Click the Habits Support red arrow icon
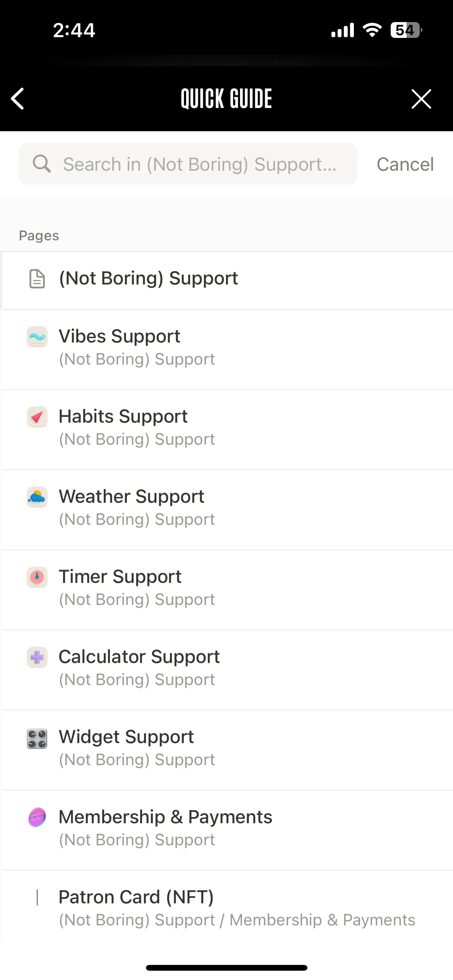The height and width of the screenshot is (980, 453). (37, 417)
